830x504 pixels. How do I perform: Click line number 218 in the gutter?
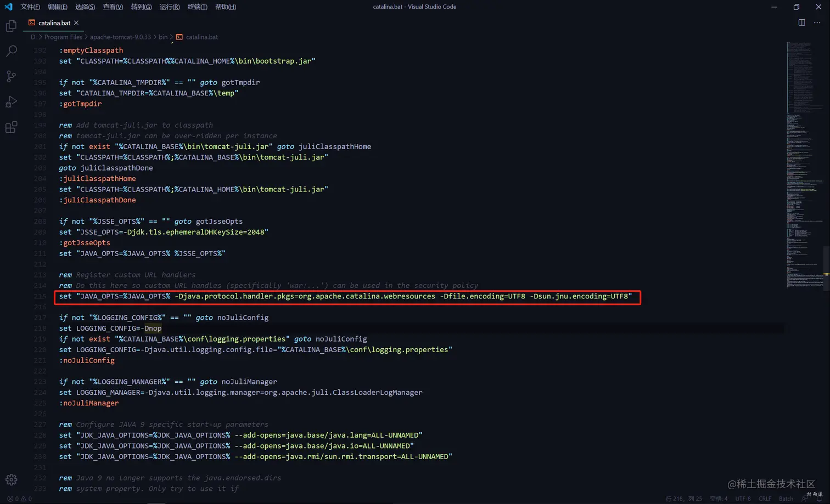[40, 328]
